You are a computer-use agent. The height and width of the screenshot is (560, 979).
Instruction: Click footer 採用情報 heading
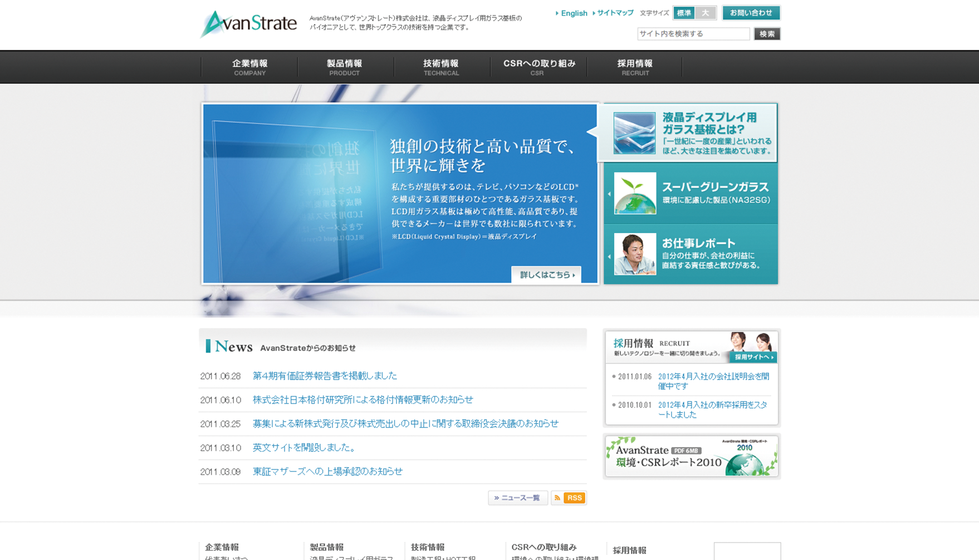tap(629, 550)
